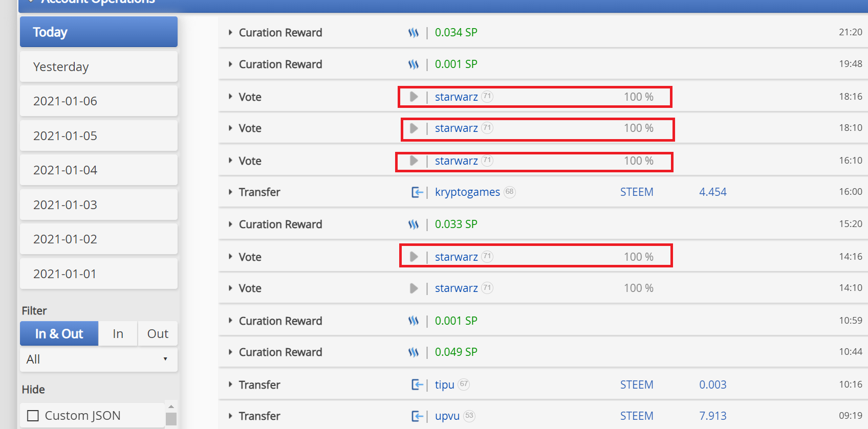Select the Out filter option
This screenshot has width=868, height=429.
[x=158, y=334]
